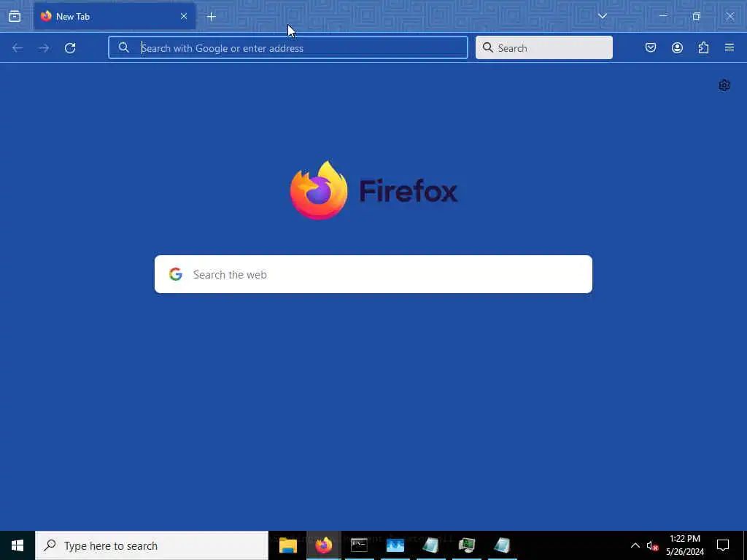Reload the current page

70,48
